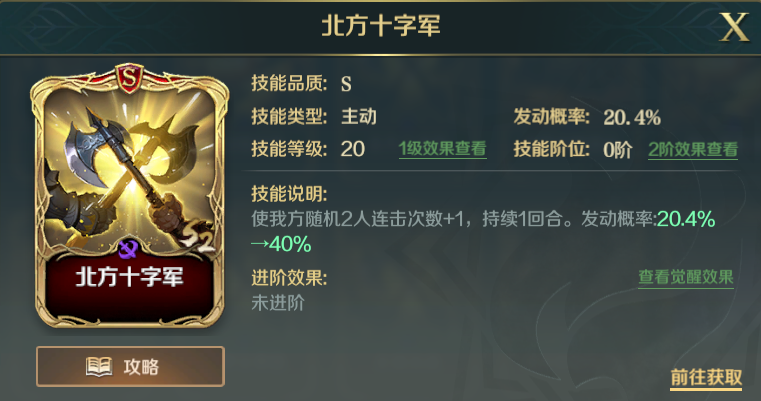The height and width of the screenshot is (401, 761).
Task: Click the 技能阶位 0阶 value
Action: coord(617,150)
